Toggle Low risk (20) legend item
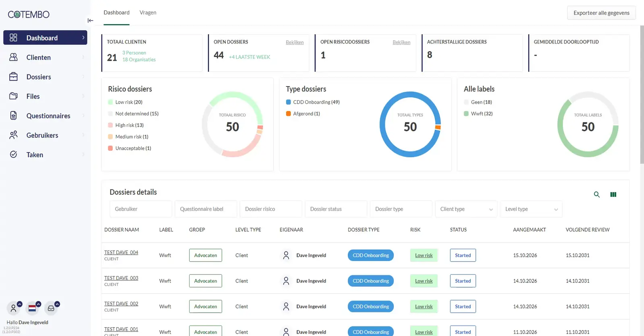Image resolution: width=644 pixels, height=336 pixels. click(125, 102)
